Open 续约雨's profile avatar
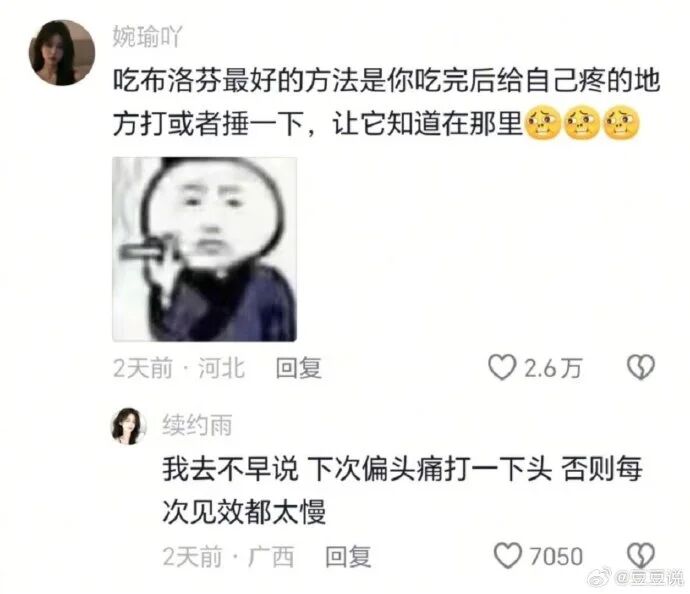 [x=128, y=426]
